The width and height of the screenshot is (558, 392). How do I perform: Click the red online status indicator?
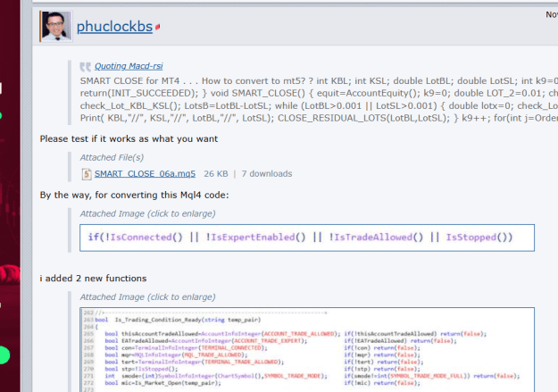pyautogui.click(x=158, y=27)
